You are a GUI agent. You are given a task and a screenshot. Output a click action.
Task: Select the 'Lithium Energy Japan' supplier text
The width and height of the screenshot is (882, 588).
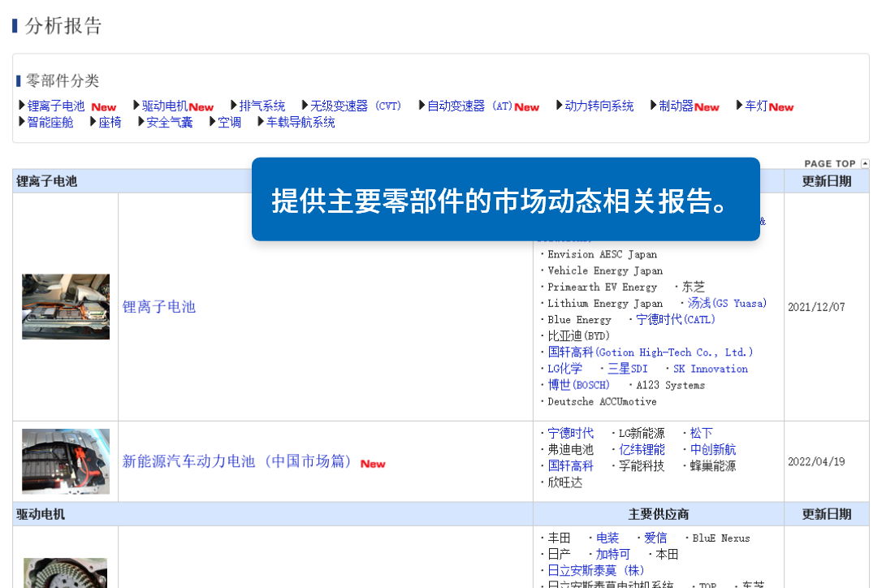coord(605,303)
